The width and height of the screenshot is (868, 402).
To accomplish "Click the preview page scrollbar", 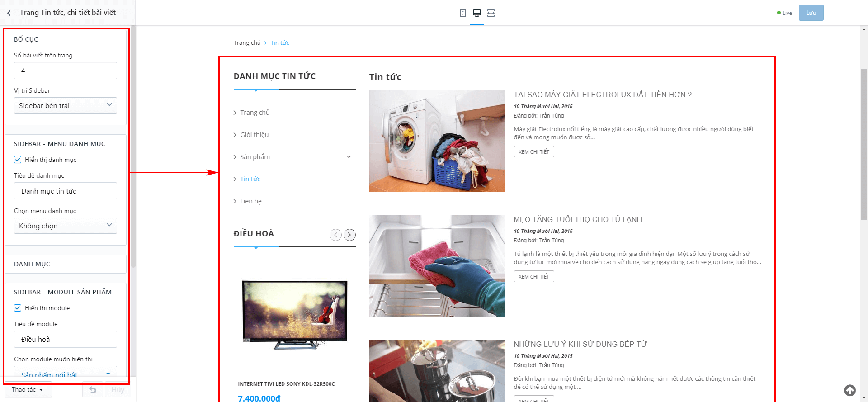I will pyautogui.click(x=864, y=145).
